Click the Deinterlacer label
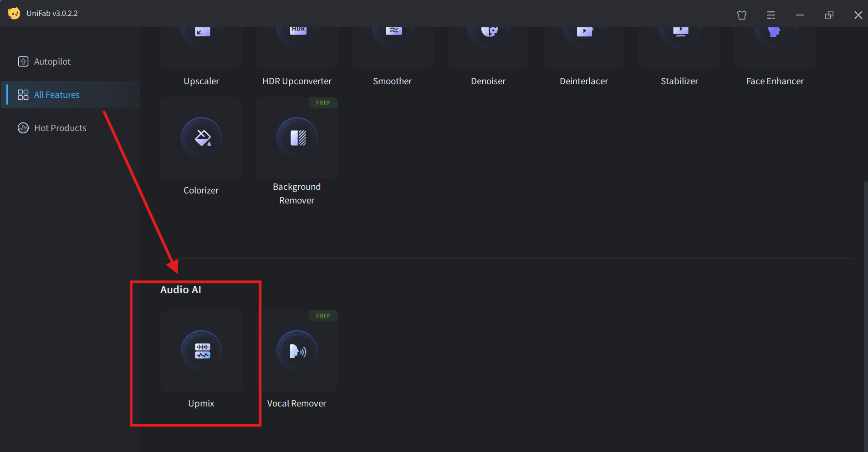 coord(584,81)
